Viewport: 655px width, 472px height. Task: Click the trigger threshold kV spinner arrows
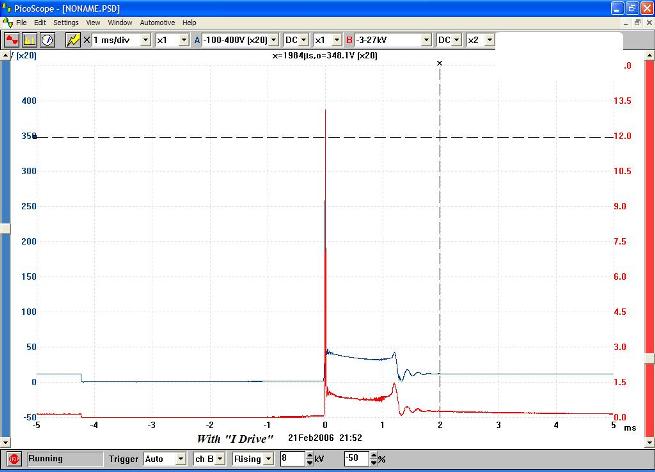307,459
